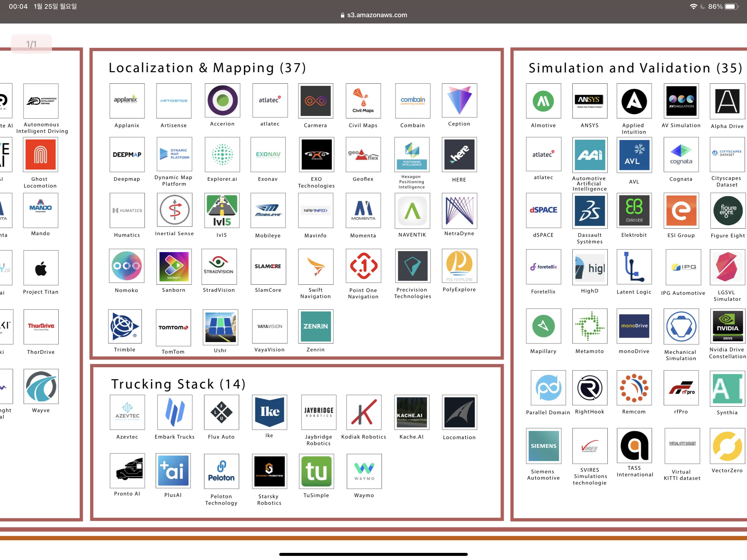Click the Wi-Fi status icon
This screenshot has width=747, height=560.
(x=693, y=6)
